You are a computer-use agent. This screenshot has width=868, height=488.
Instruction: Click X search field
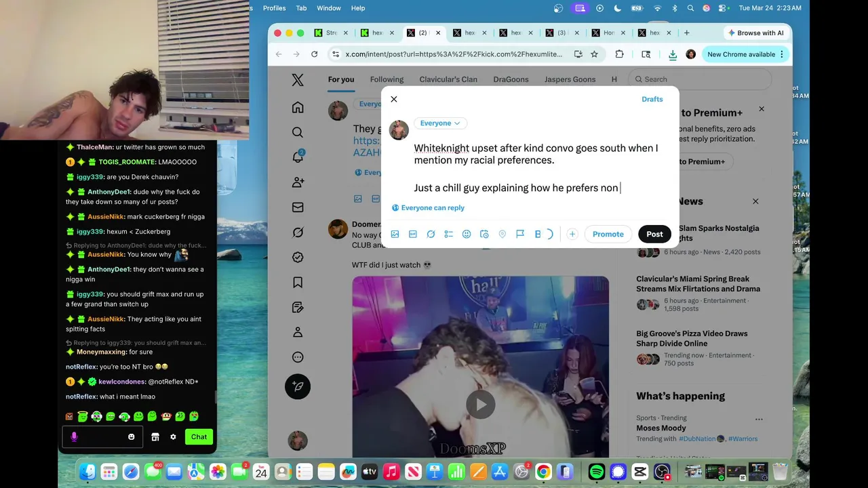pos(701,79)
